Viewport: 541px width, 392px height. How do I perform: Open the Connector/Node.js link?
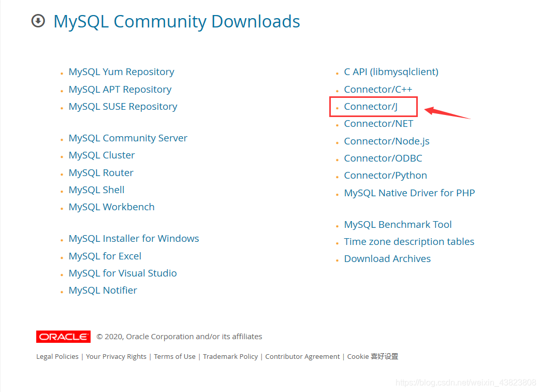pyautogui.click(x=387, y=141)
